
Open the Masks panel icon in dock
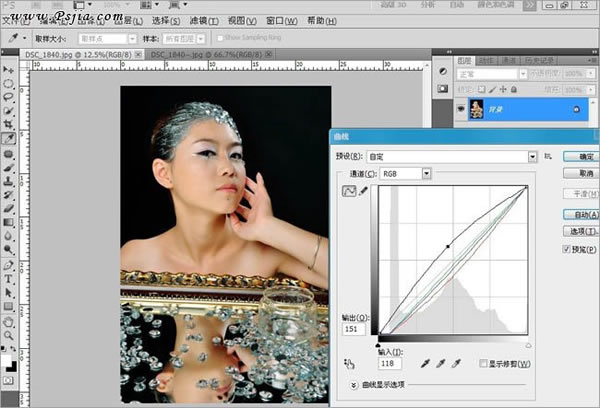tap(443, 89)
